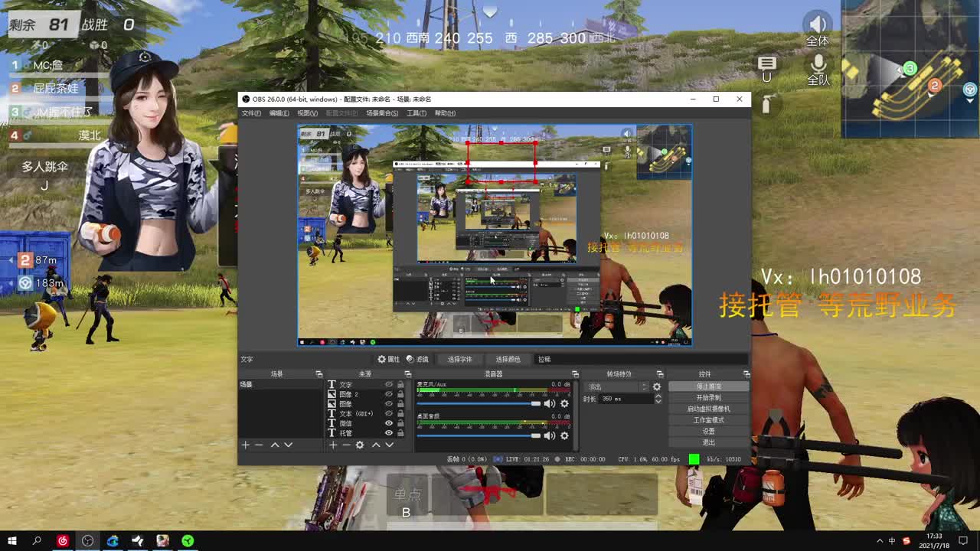This screenshot has height=551, width=980.
Task: Open the Windows notification center
Action: pos(962,541)
